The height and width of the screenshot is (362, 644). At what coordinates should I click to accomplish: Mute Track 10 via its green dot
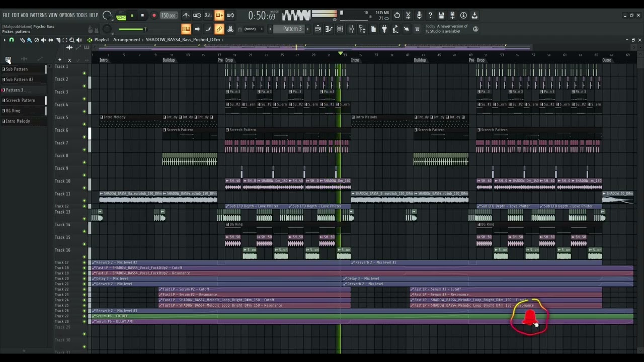point(84,188)
